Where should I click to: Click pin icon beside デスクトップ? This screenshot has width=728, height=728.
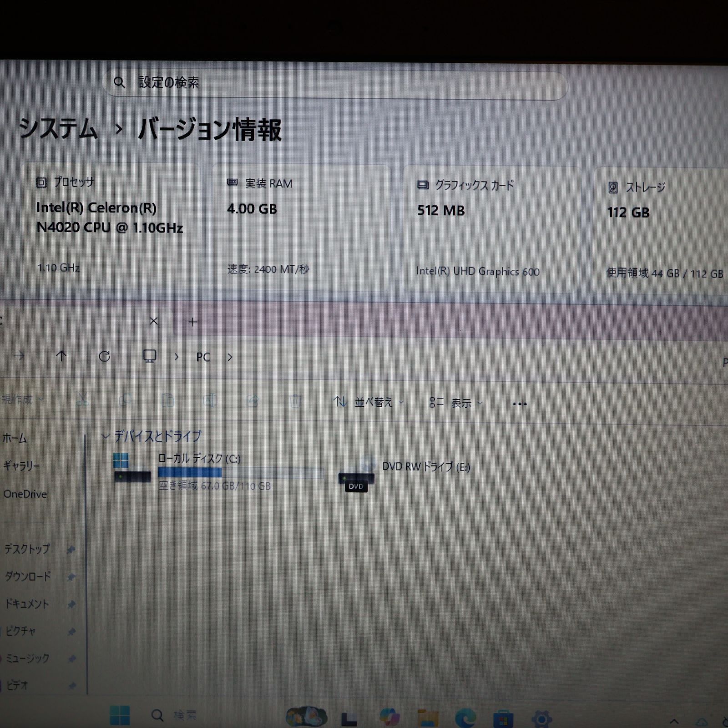71,550
